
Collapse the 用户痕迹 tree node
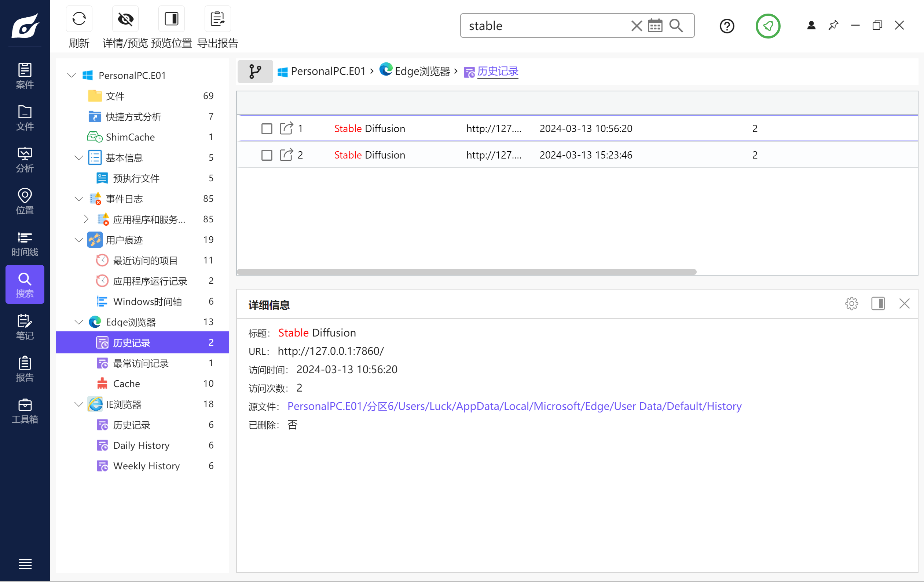pyautogui.click(x=79, y=240)
